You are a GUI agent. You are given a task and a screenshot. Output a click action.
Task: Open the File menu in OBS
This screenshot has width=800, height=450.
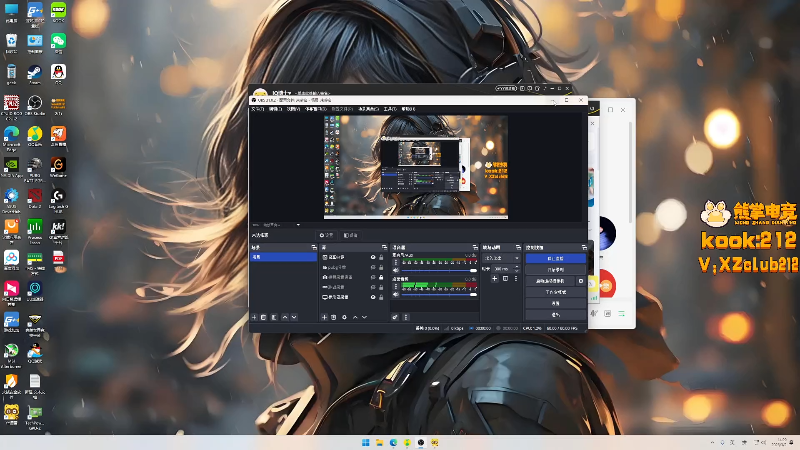pyautogui.click(x=258, y=109)
